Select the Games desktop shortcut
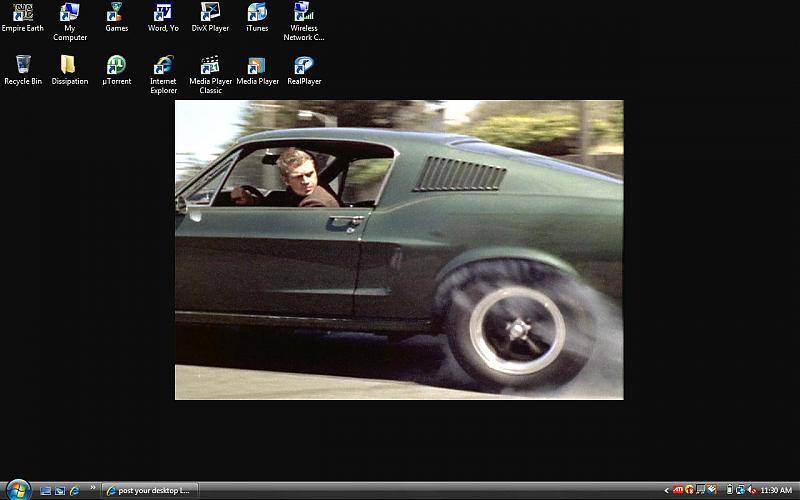 coord(116,18)
